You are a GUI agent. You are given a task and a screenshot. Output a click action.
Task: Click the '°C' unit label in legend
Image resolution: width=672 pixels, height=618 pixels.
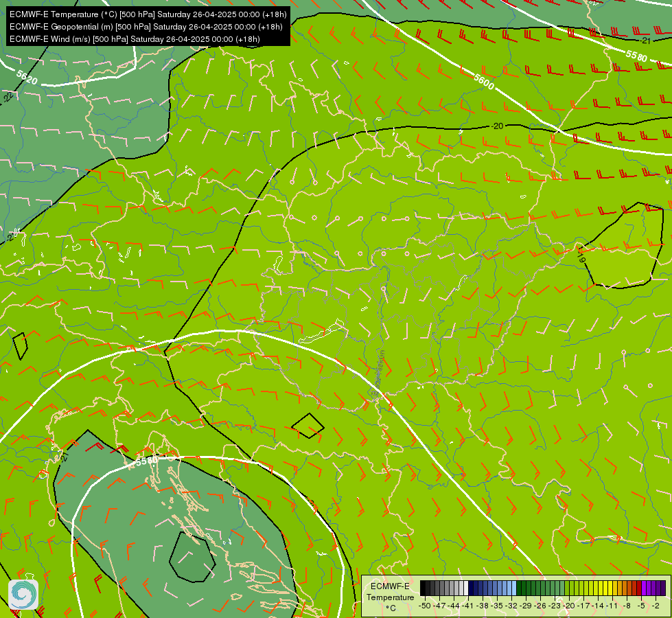tap(391, 608)
